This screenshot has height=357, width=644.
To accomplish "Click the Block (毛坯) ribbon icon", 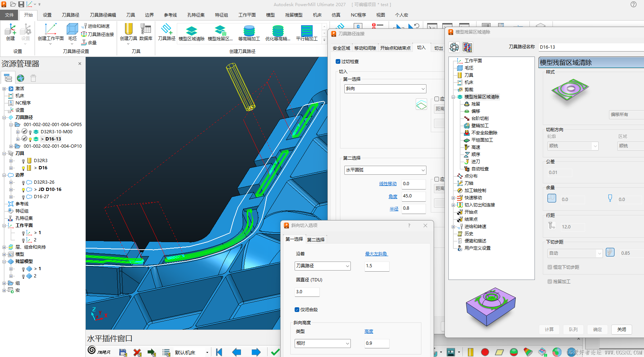I will coord(72,32).
